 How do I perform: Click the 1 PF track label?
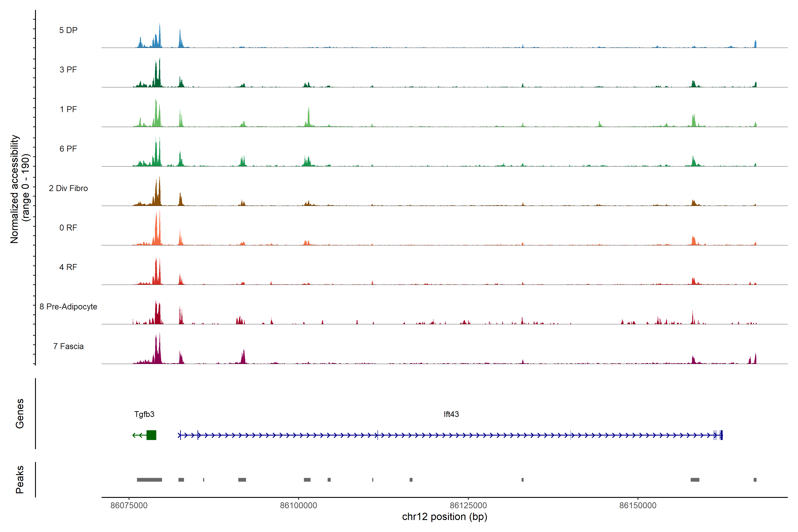point(68,109)
